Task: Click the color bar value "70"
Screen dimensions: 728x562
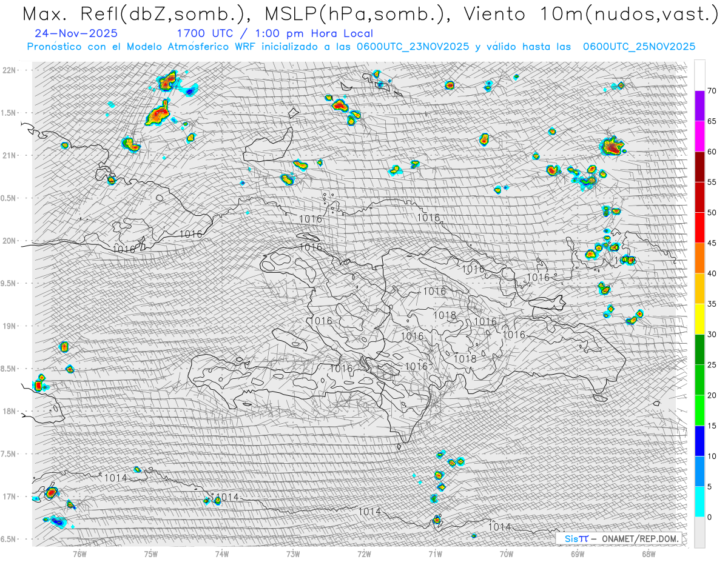Action: pos(712,91)
